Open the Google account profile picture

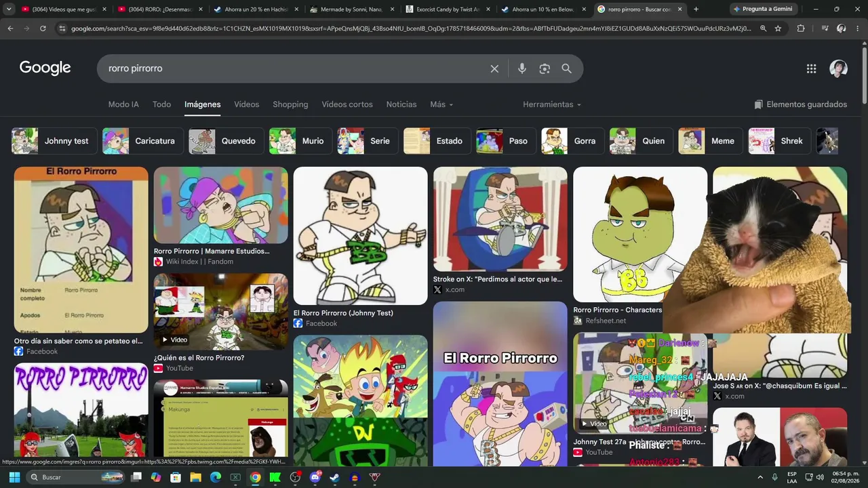(839, 68)
